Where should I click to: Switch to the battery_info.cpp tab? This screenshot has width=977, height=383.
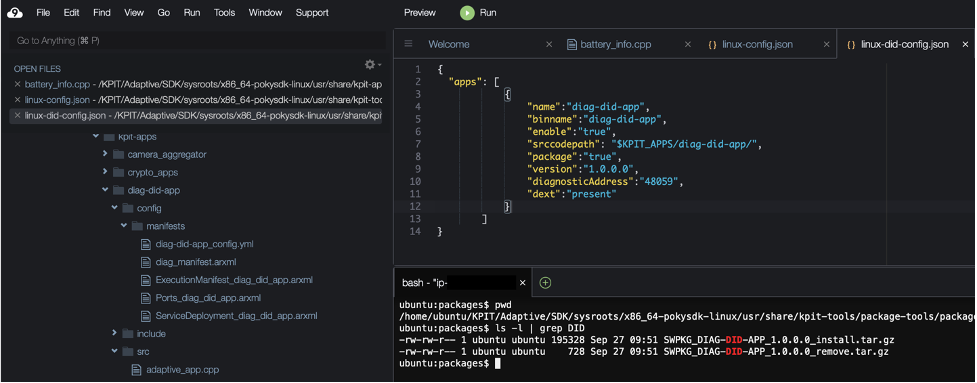click(x=616, y=44)
